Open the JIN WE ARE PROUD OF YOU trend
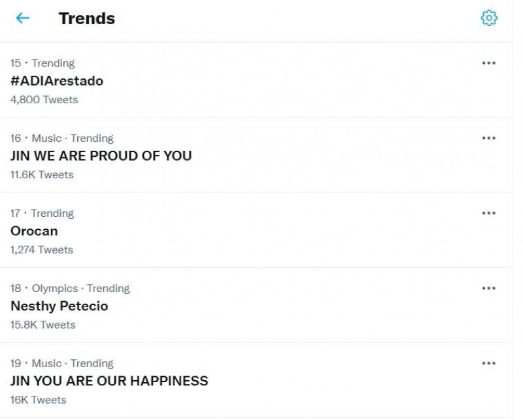This screenshot has height=420, width=523. click(101, 156)
